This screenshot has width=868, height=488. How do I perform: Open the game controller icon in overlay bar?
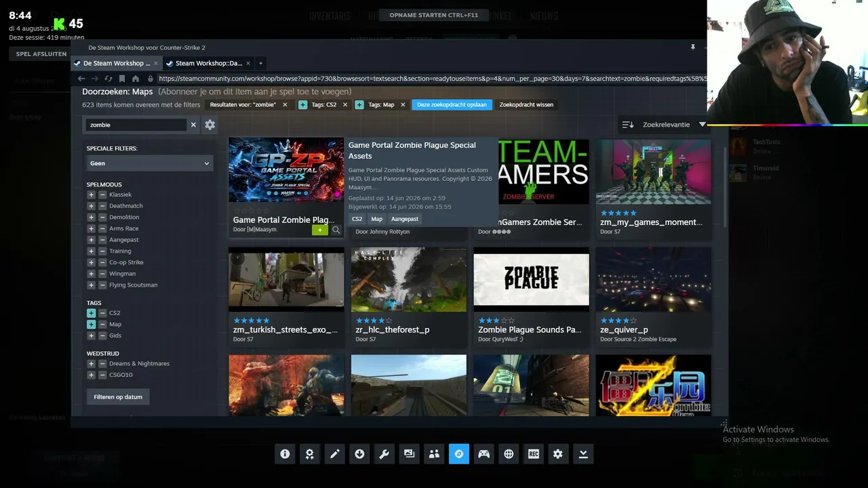pos(484,454)
